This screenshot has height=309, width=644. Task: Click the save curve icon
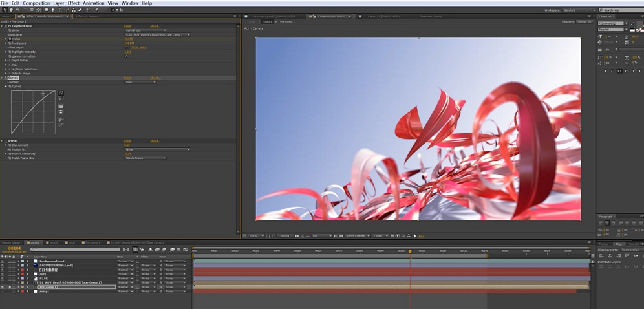coord(61,112)
